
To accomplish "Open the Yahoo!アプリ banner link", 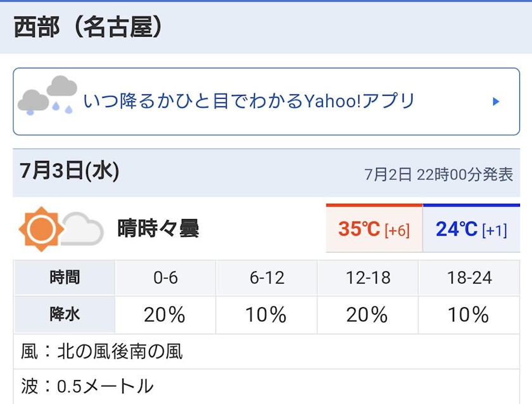I will 249,101.
